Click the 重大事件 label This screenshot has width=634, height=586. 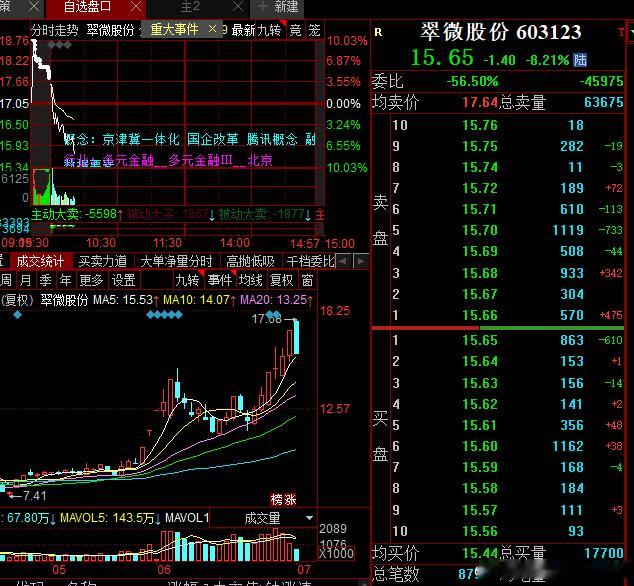(x=174, y=29)
